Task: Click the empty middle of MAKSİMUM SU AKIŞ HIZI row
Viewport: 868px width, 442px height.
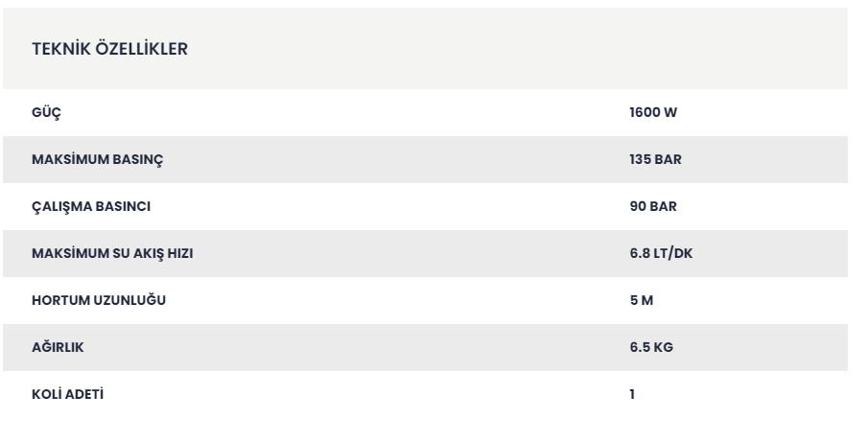Action: pyautogui.click(x=410, y=253)
